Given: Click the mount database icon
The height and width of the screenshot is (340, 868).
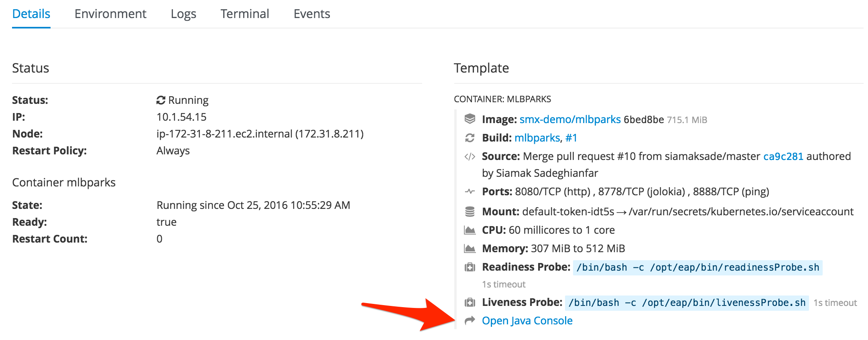Looking at the screenshot, I should pyautogui.click(x=470, y=211).
